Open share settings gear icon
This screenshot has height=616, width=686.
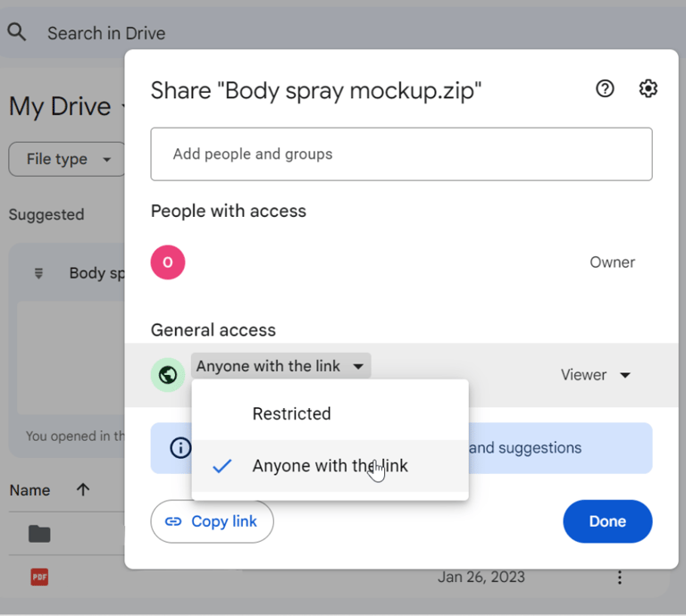[648, 88]
